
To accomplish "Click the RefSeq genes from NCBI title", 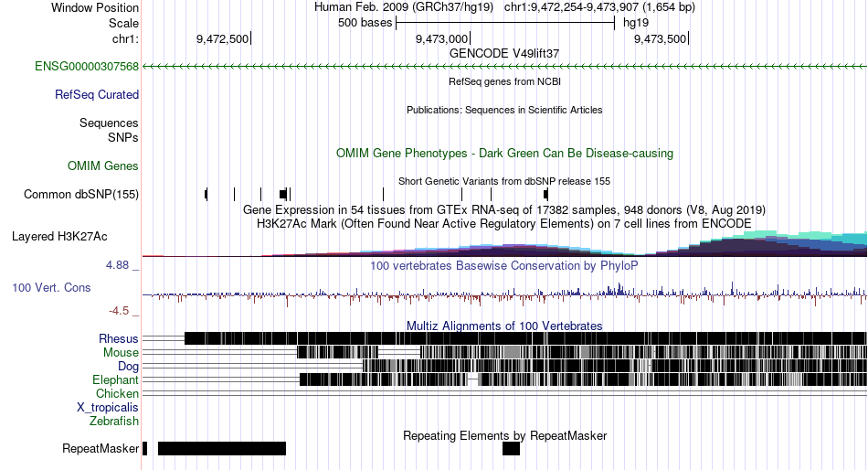I will [x=504, y=81].
